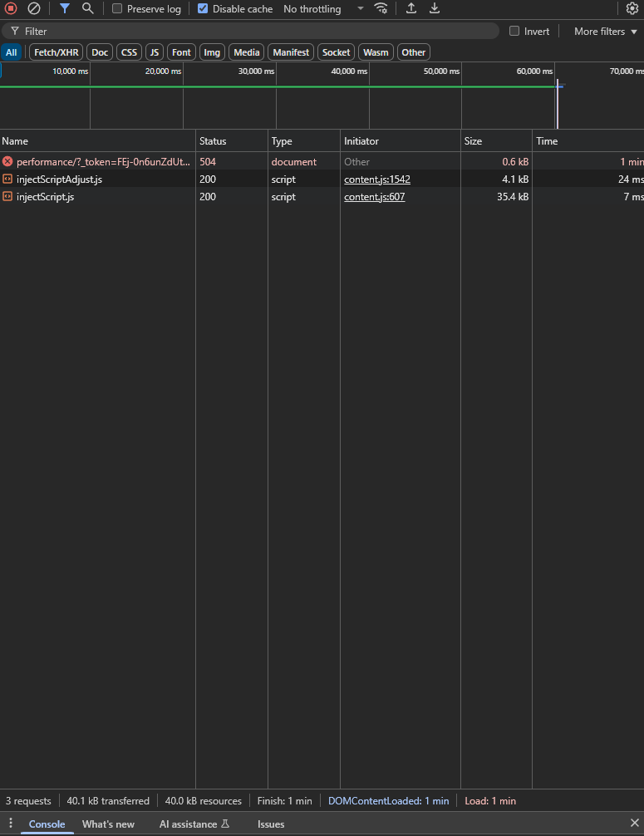Filter by Wasm requests
Screen dimensions: 644x836
tap(376, 52)
